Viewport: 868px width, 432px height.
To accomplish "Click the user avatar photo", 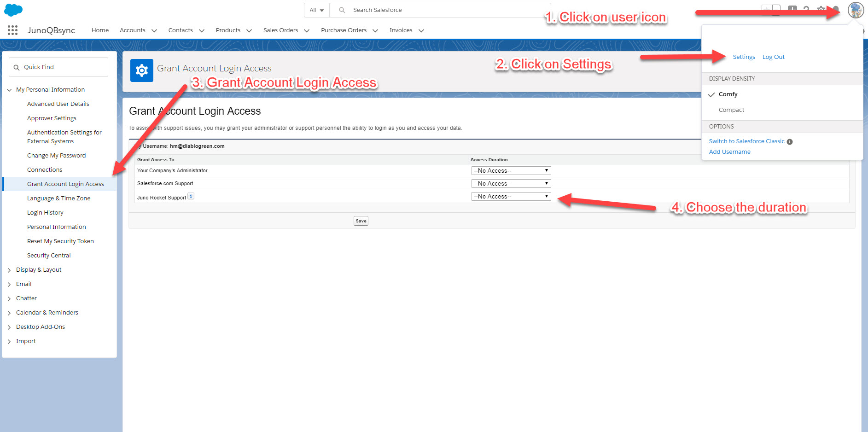I will point(856,10).
